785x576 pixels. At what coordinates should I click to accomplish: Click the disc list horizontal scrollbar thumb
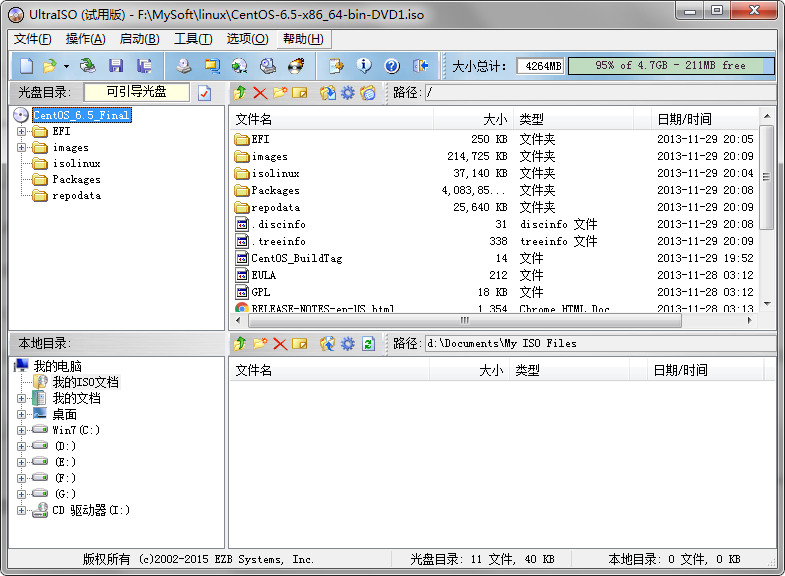464,320
